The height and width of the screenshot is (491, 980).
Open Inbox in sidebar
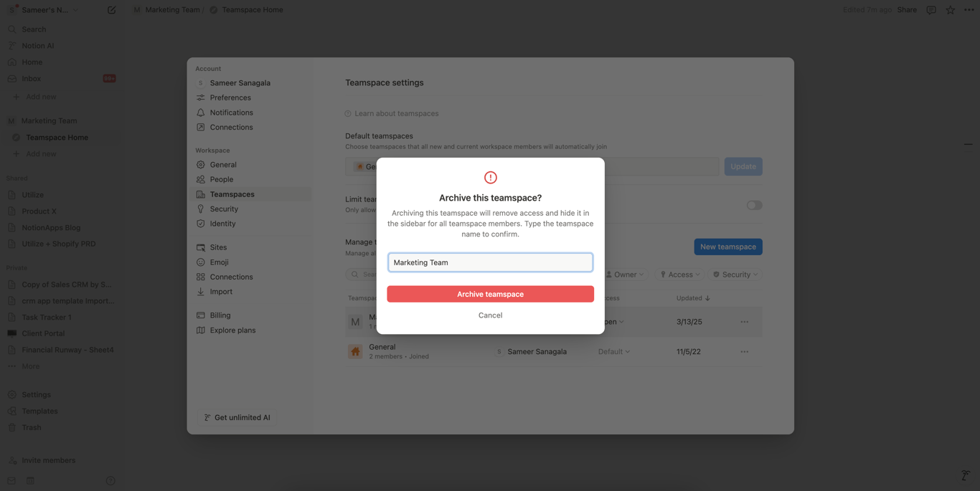pos(61,79)
